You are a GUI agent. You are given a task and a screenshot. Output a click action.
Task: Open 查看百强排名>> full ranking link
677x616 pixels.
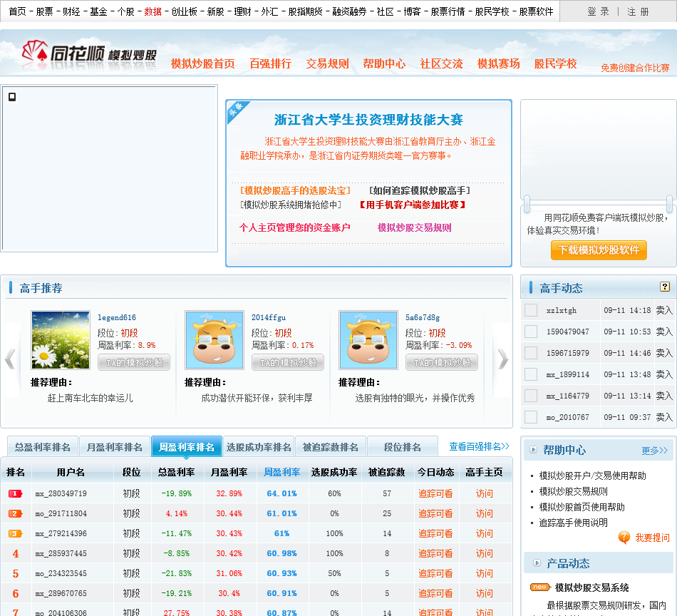click(479, 447)
